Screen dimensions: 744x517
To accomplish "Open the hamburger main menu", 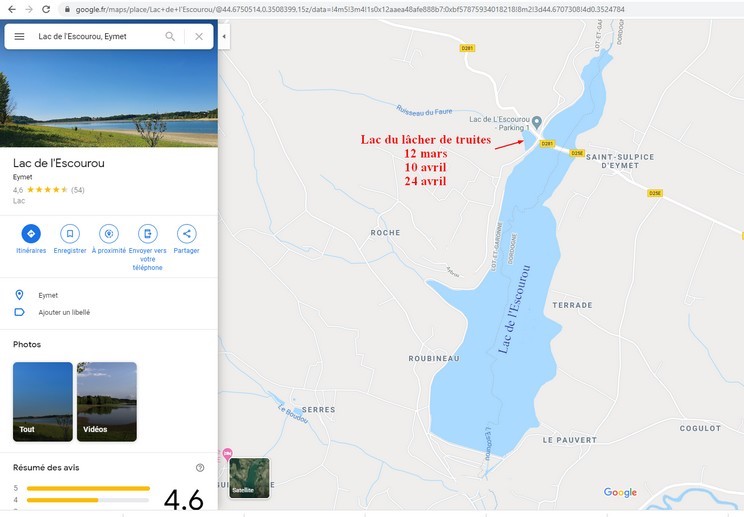I will 19,37.
